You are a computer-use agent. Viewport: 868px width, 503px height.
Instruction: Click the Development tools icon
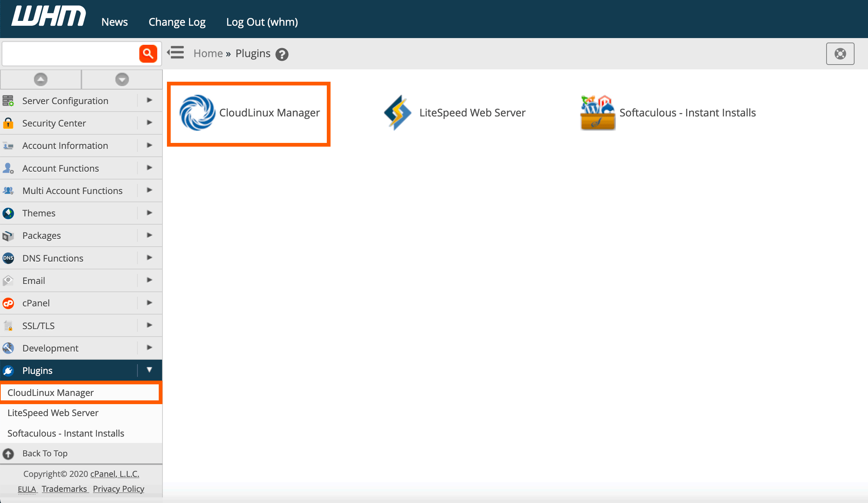click(8, 348)
